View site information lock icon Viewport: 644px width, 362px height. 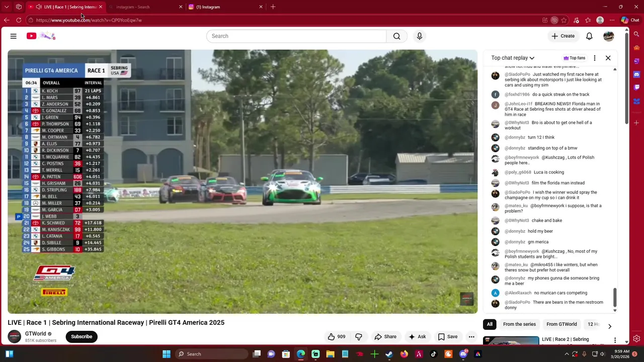pos(31,20)
